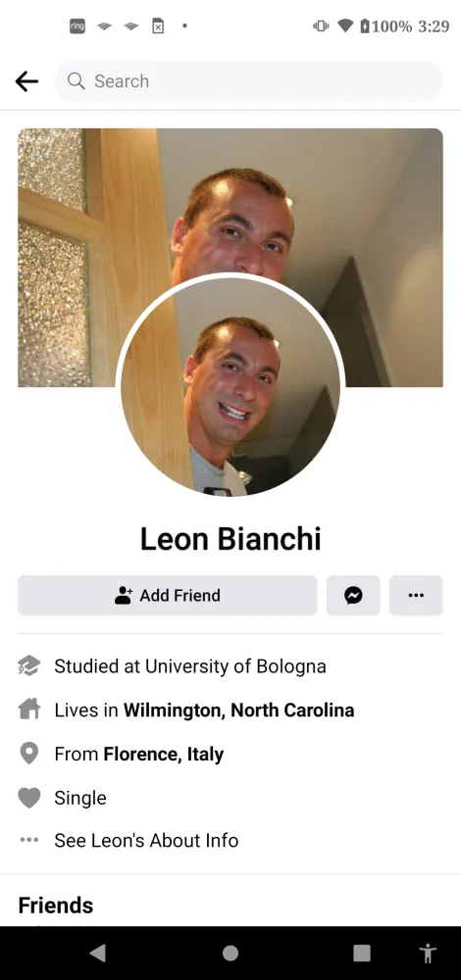The height and width of the screenshot is (980, 461).
Task: Tap the Android home circle button
Action: pos(230,954)
